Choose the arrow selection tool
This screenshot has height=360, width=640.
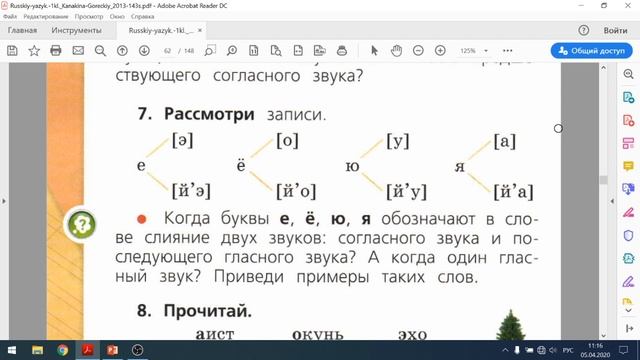point(374,51)
